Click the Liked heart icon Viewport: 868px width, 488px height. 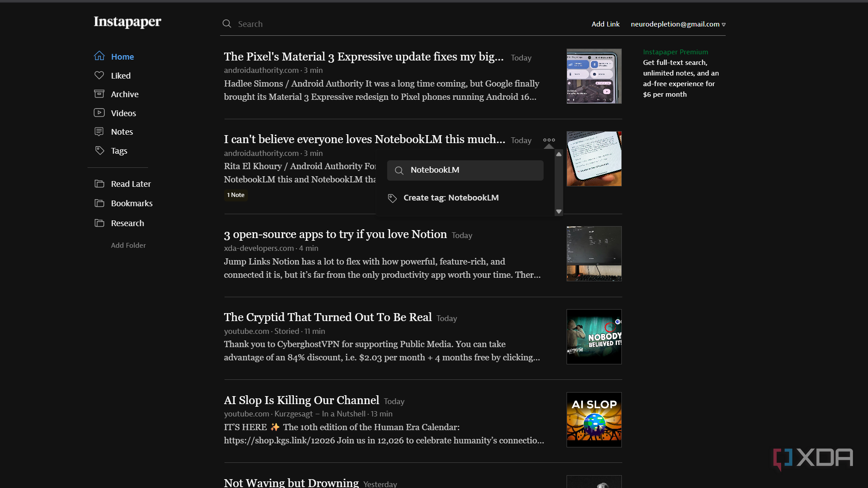coord(99,76)
